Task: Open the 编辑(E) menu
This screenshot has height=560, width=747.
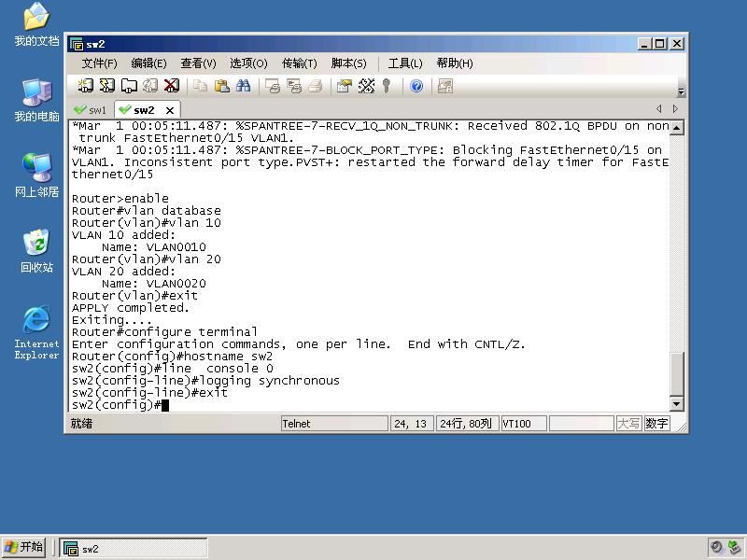Action: (148, 63)
